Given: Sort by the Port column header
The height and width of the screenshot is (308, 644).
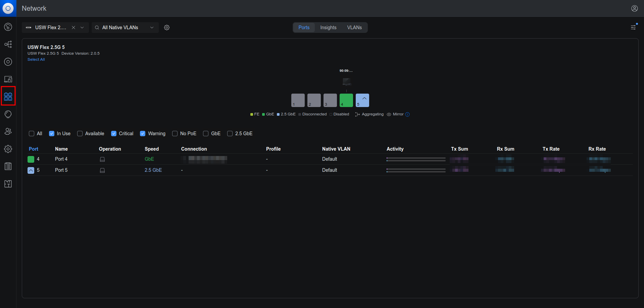Looking at the screenshot, I should pyautogui.click(x=34, y=149).
